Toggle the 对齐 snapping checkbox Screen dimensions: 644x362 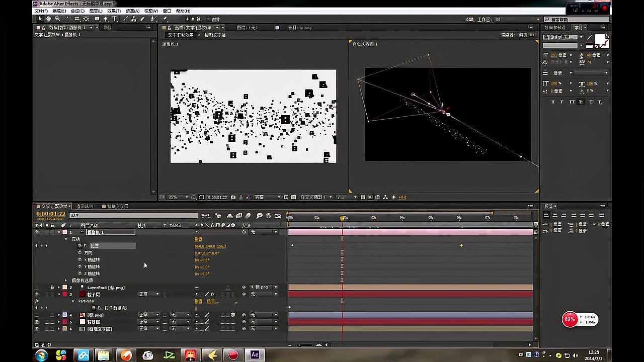(208, 19)
